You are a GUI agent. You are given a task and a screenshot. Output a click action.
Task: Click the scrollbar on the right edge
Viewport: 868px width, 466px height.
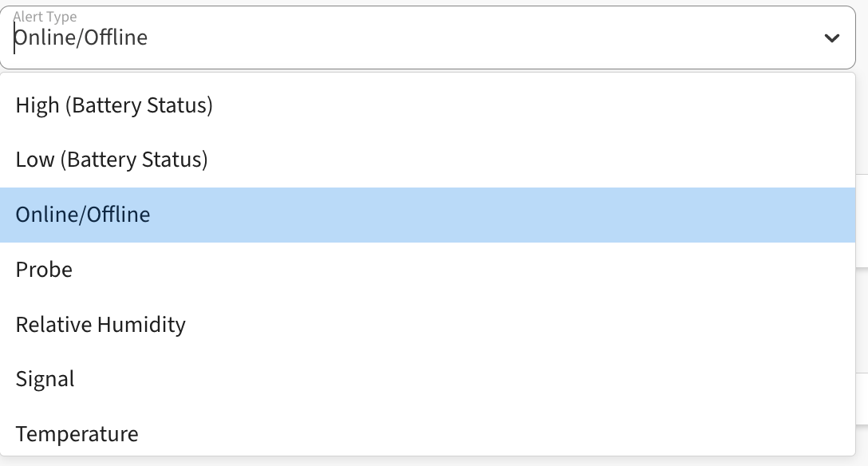pyautogui.click(x=862, y=239)
